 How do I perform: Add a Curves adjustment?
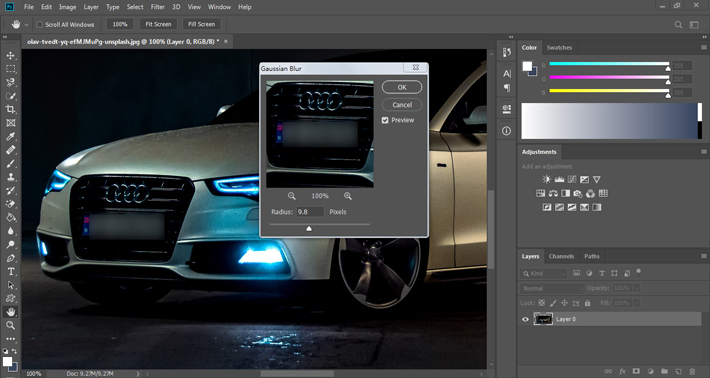tap(572, 179)
